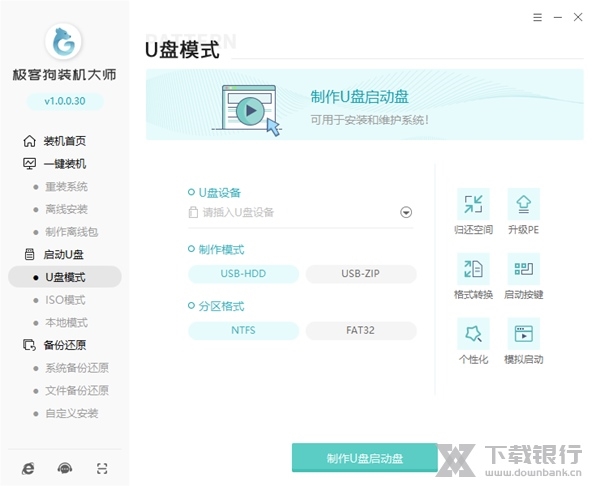Select 重装系统 in sidebar

pyautogui.click(x=66, y=187)
